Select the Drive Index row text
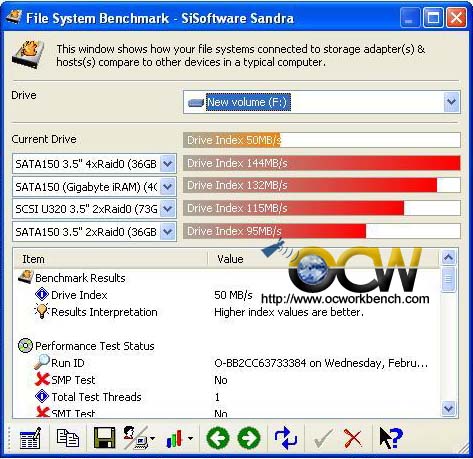Screen dimensions: 473x459 [79, 295]
